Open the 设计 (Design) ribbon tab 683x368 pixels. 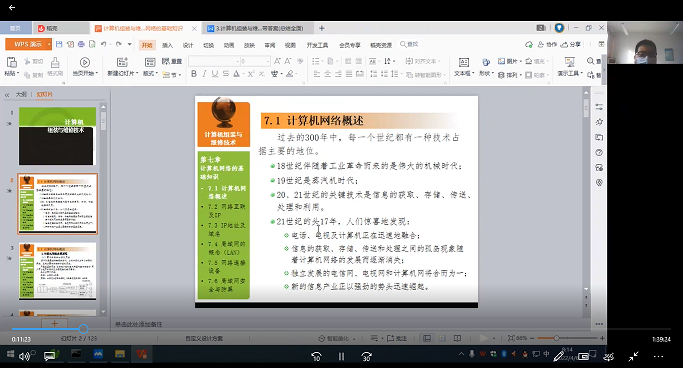click(188, 45)
